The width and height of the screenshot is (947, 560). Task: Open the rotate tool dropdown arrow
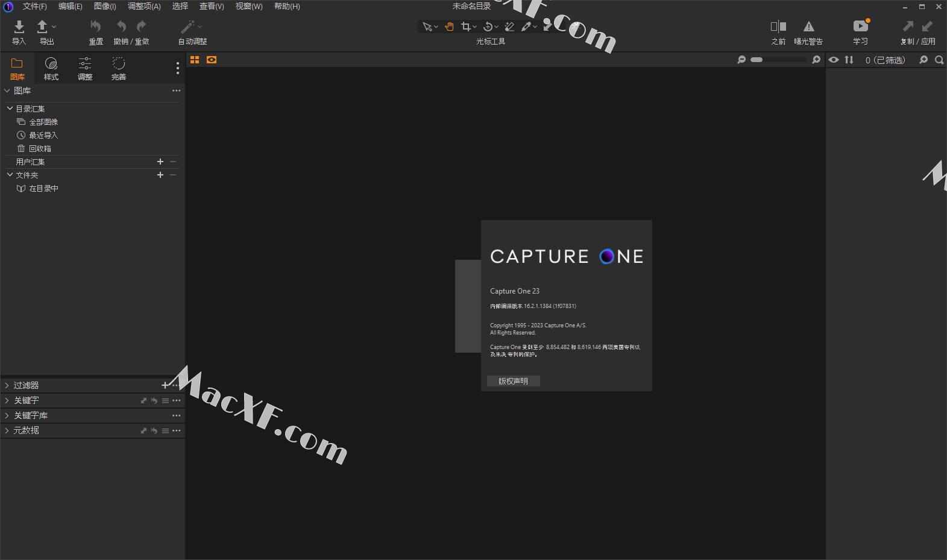click(496, 27)
